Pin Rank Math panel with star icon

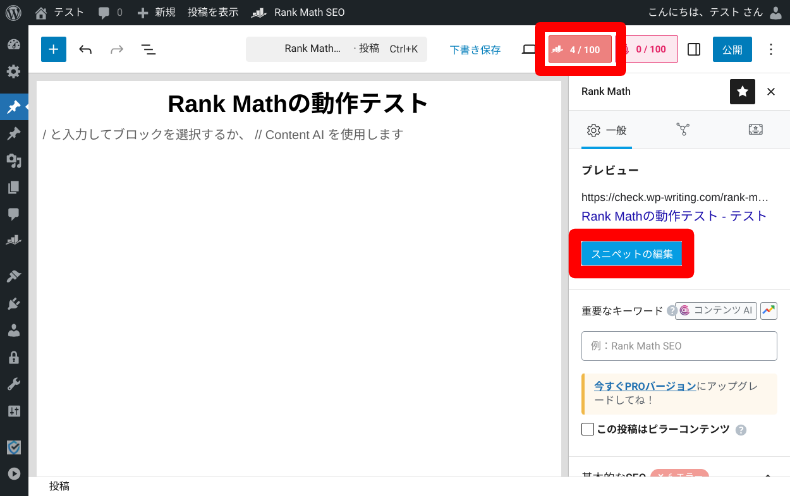(x=742, y=91)
